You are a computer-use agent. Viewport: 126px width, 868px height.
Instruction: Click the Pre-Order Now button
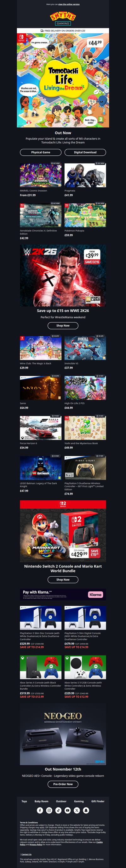point(63,784)
